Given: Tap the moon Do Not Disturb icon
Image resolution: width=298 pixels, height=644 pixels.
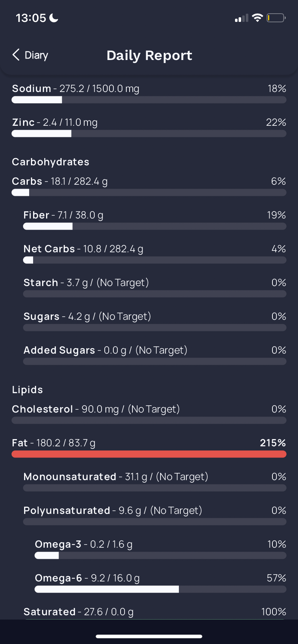Looking at the screenshot, I should point(54,18).
